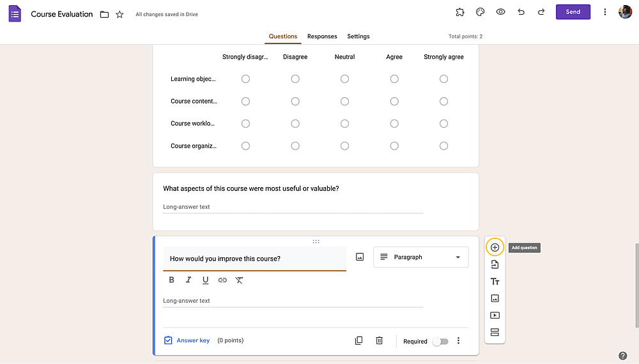The image size is (639, 364).
Task: Edit the question title field
Action: coord(254,259)
